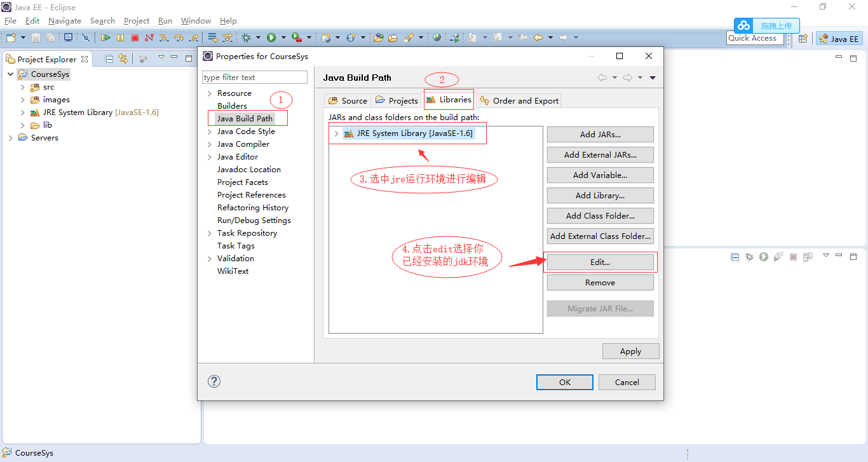The height and width of the screenshot is (462, 868).
Task: Expand the Task Repository category
Action: point(210,233)
